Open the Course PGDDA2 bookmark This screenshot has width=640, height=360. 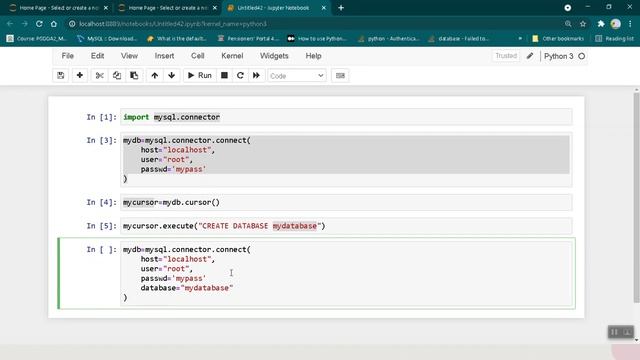coord(36,39)
